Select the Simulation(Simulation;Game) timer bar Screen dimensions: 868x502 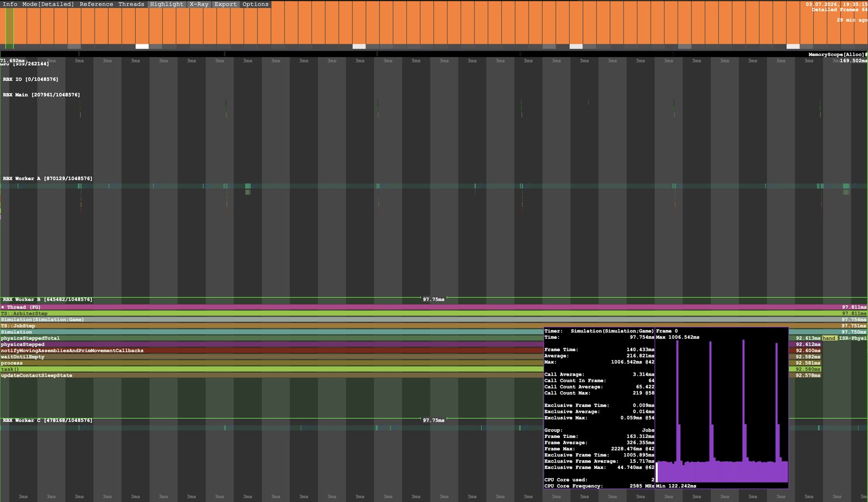[x=433, y=320]
